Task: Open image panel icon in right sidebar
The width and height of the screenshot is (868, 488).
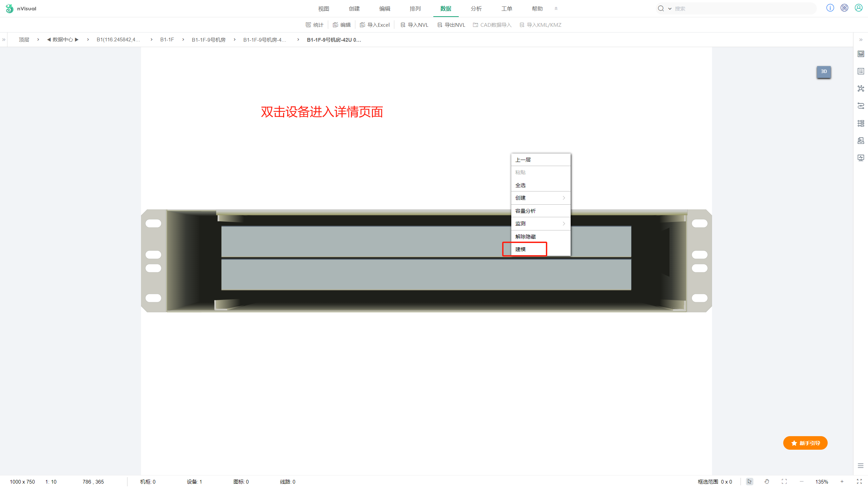Action: click(x=861, y=54)
